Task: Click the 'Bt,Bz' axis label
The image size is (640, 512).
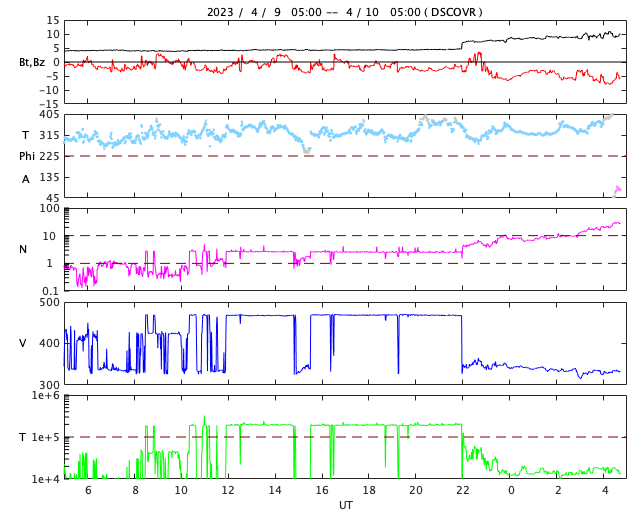Action: 31,62
